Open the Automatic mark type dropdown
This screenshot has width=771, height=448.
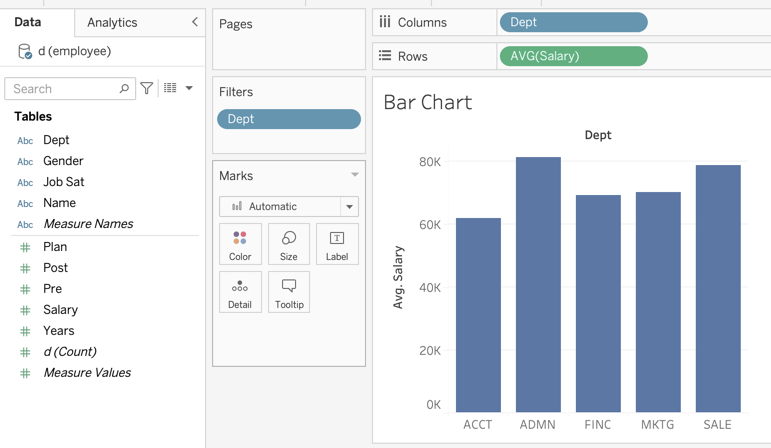tap(349, 207)
